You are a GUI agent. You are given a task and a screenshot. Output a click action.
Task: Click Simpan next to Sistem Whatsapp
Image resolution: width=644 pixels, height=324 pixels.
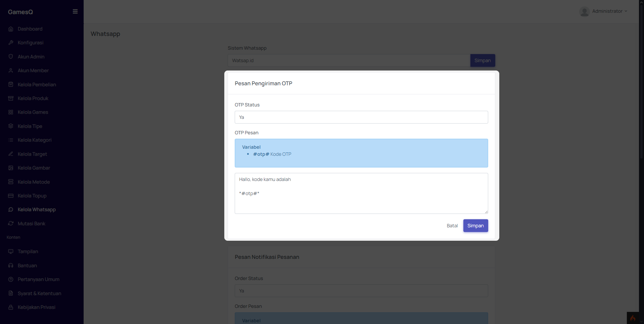(482, 60)
